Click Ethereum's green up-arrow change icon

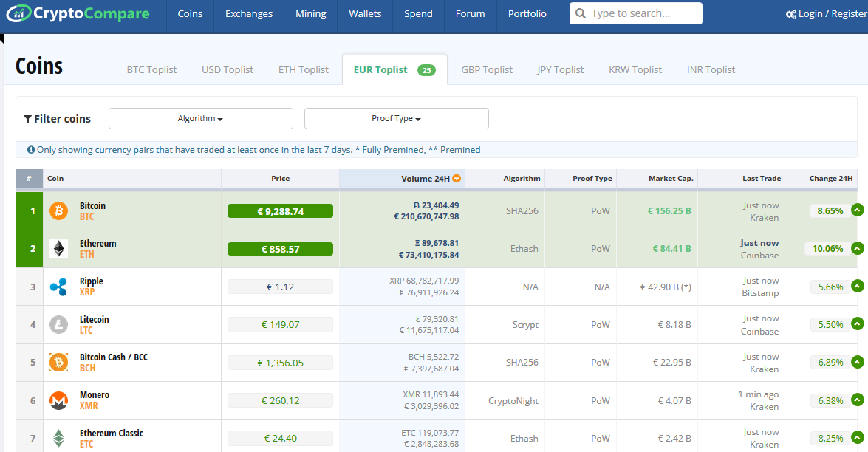point(858,248)
